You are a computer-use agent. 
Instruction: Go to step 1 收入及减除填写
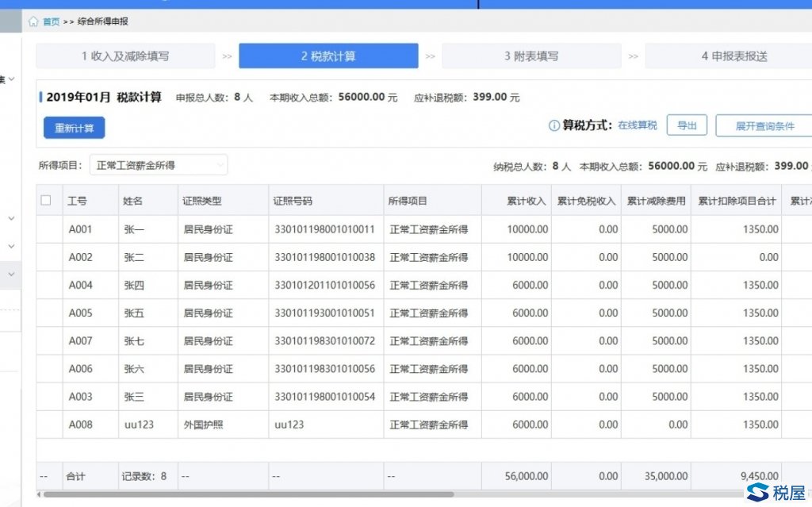[x=125, y=56]
